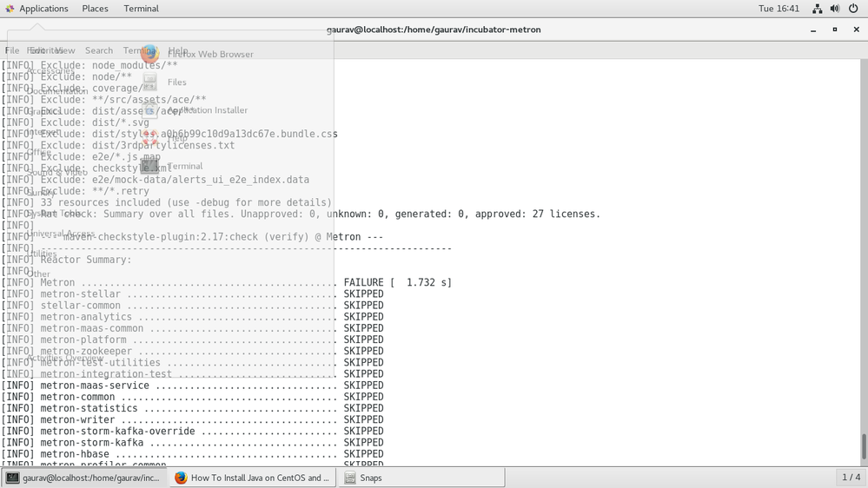Click the metron-analytics SKIPPED line
Viewport: 868px width, 488px height.
(x=193, y=317)
